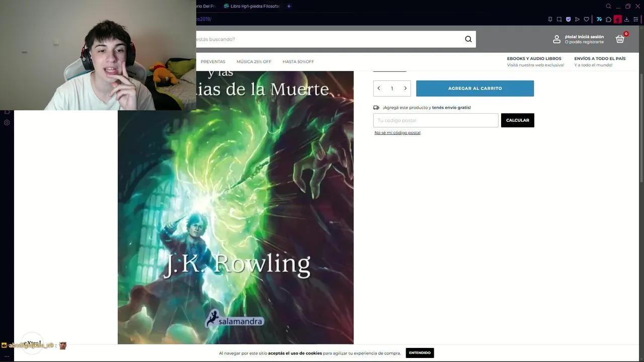Switch to the Libro Hp1-piedra Filosofal tab
The image size is (644, 362).
click(252, 6)
